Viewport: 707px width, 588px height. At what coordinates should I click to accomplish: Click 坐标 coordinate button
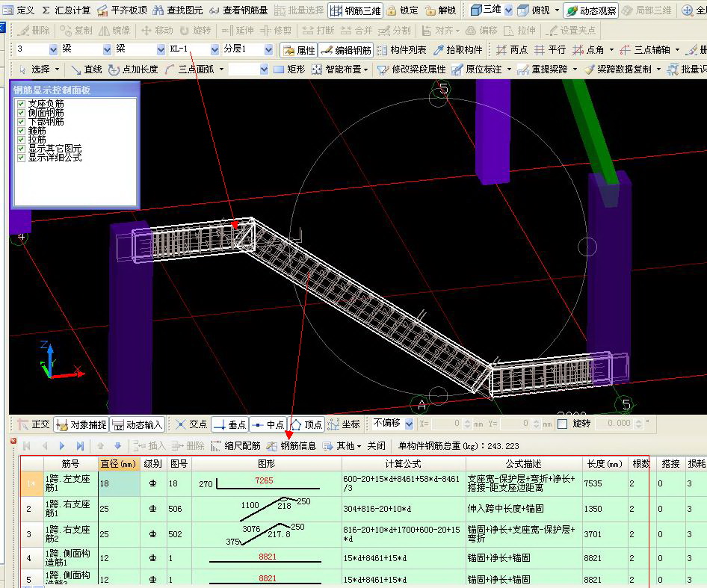345,424
